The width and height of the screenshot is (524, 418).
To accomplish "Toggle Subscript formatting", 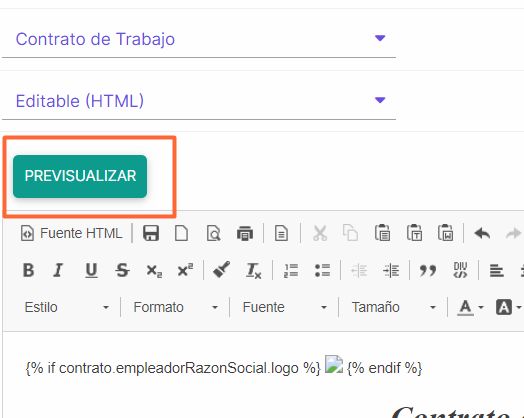I will coord(154,270).
